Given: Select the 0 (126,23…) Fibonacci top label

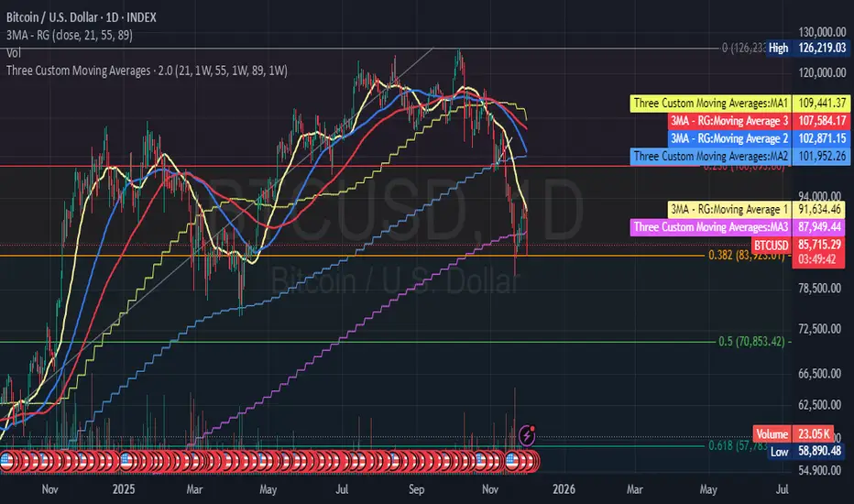Looking at the screenshot, I should 743,48.
